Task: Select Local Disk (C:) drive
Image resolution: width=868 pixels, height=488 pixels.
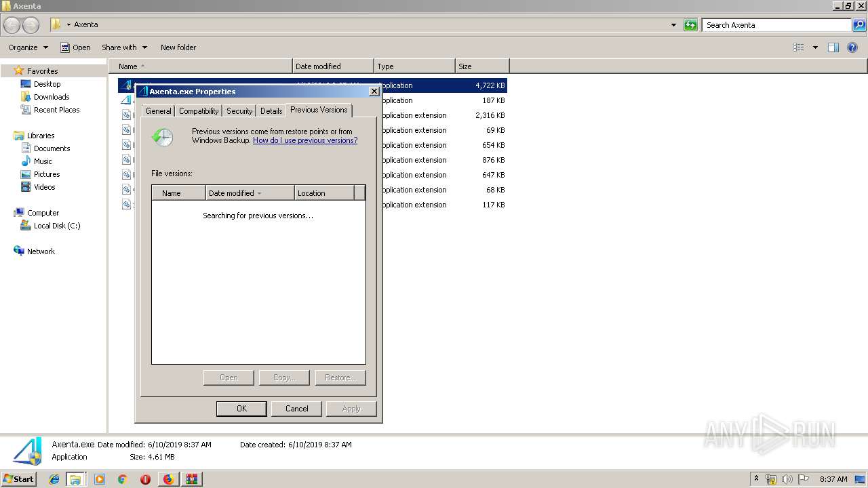Action: click(57, 226)
